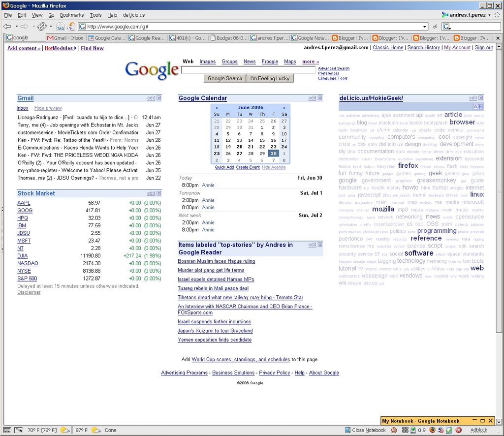This screenshot has width=504, height=436.
Task: Go to next month in calendar
Action: tap(284, 108)
